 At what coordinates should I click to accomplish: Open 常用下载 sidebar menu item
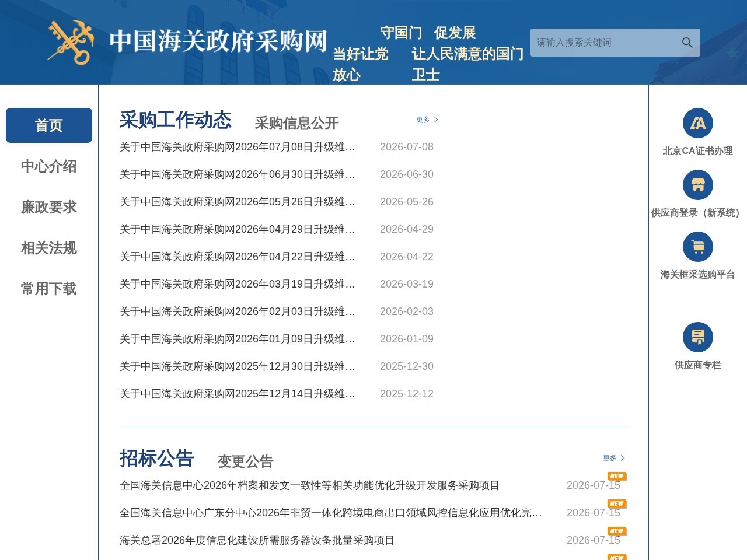click(x=49, y=289)
